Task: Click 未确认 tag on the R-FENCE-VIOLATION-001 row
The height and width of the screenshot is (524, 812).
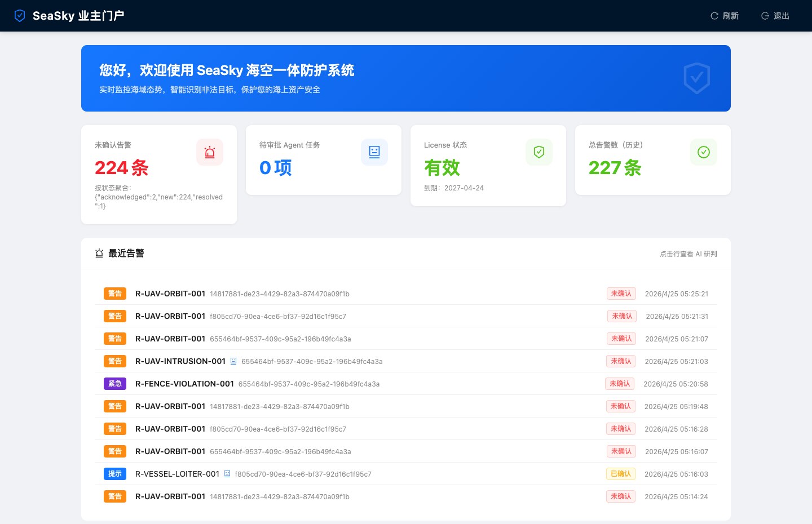Action: (620, 384)
